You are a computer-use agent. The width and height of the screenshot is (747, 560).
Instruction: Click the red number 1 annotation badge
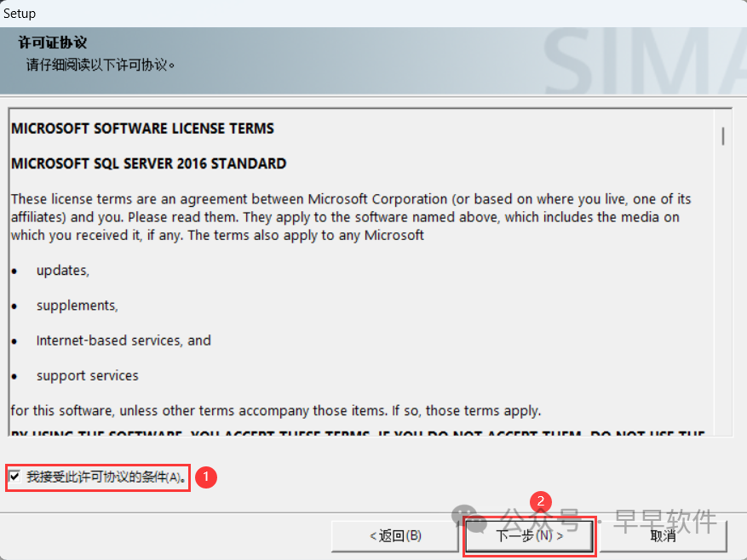(206, 477)
